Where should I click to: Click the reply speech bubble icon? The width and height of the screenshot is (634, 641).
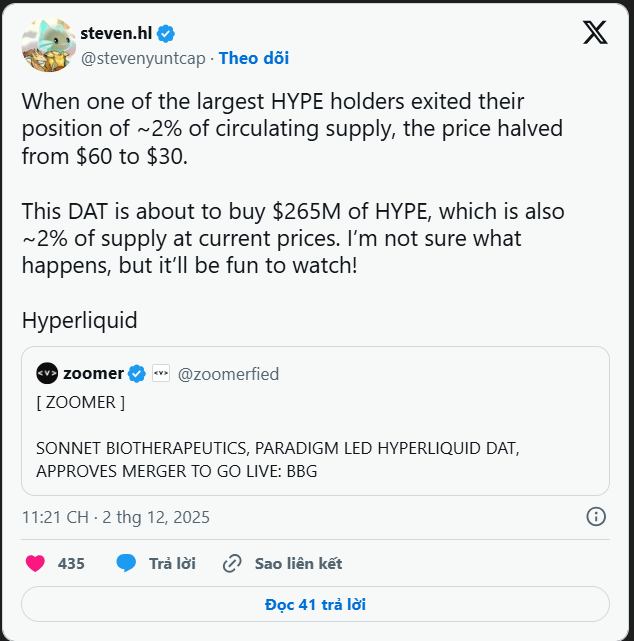(126, 563)
